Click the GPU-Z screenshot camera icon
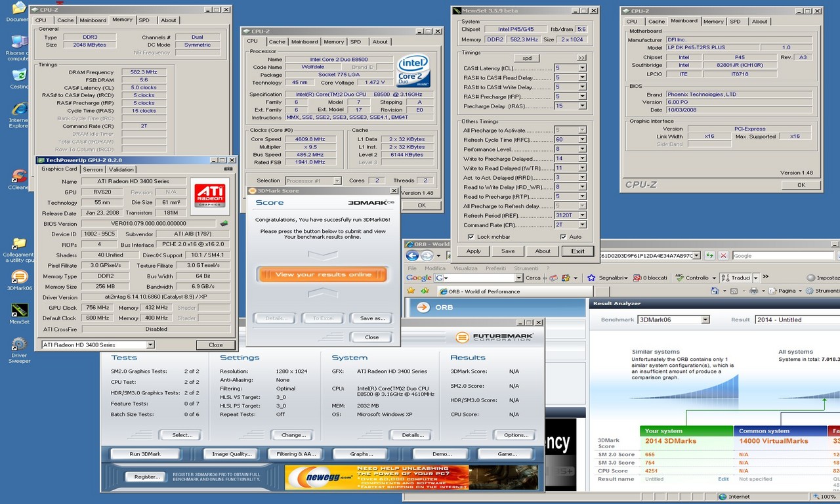The width and height of the screenshot is (840, 504). click(228, 169)
